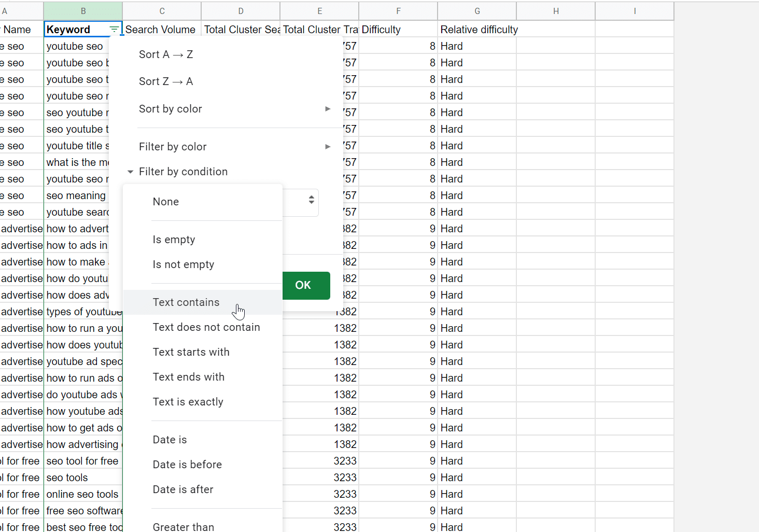
Task: Select column I header
Action: coord(635,11)
